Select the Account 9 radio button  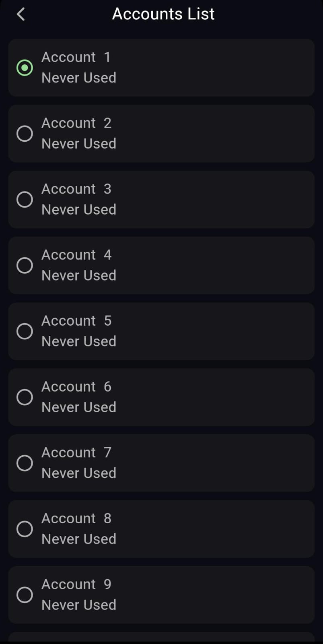25,595
